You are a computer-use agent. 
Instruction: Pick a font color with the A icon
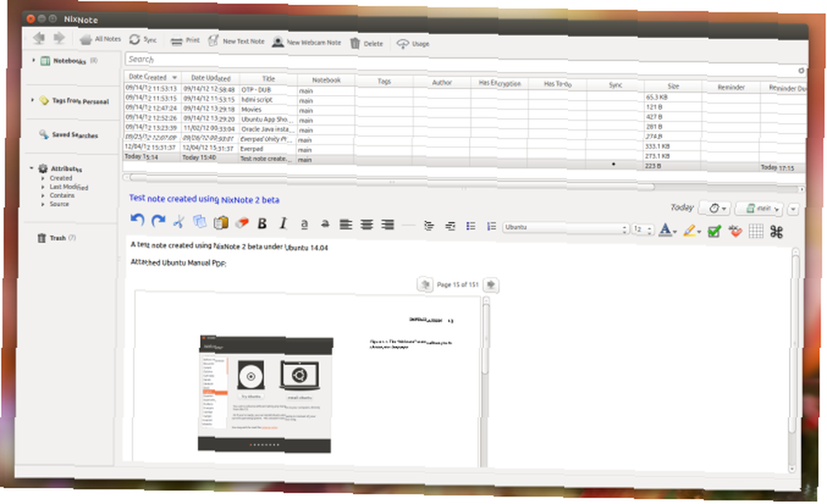pos(667,230)
